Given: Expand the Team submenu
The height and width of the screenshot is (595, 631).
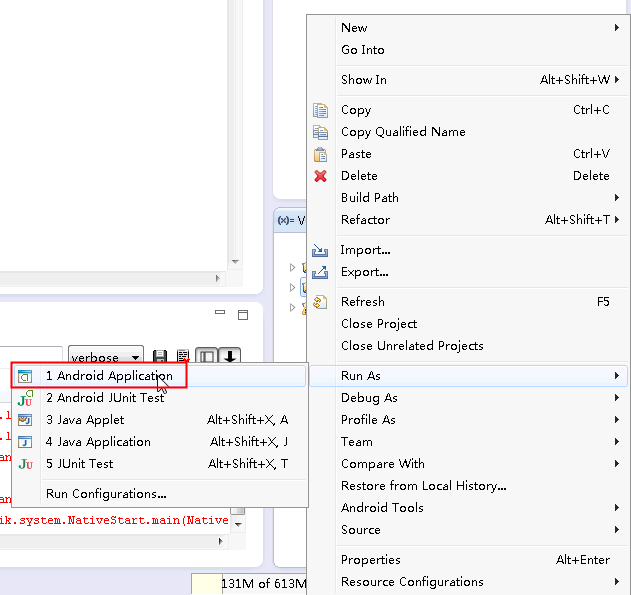Looking at the screenshot, I should coord(617,442).
